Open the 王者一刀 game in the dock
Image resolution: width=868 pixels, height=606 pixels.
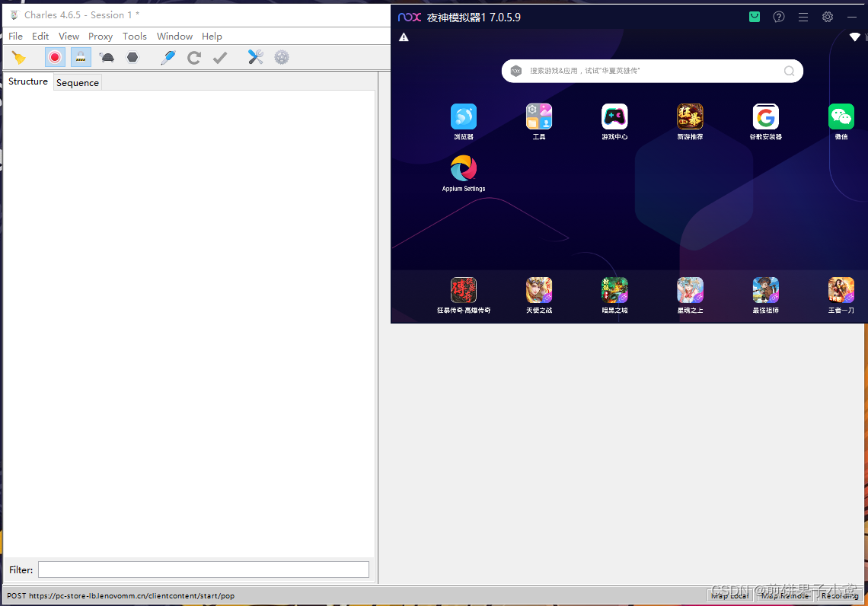coord(841,295)
